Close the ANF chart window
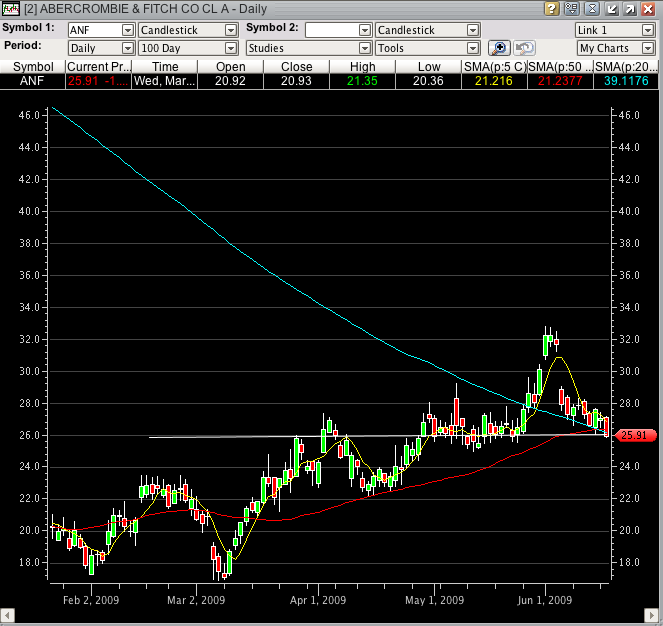663x626 pixels. pyautogui.click(x=649, y=9)
